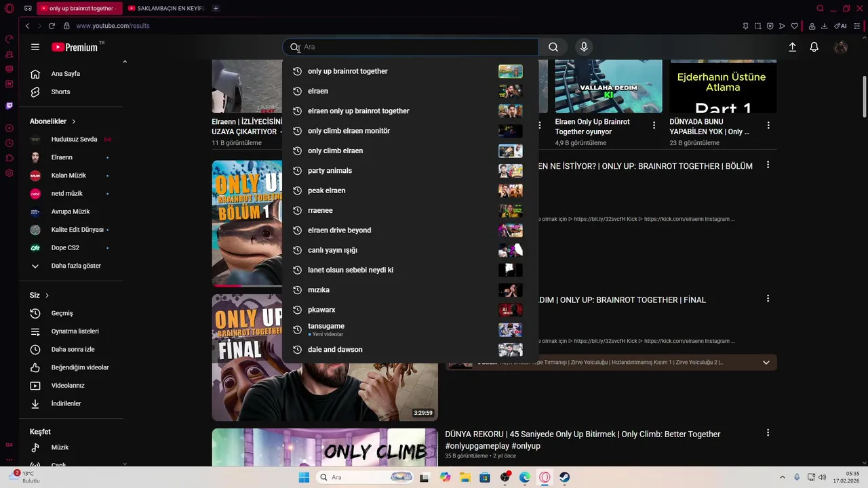Open Twitch in the Opera sidebar

click(x=9, y=106)
